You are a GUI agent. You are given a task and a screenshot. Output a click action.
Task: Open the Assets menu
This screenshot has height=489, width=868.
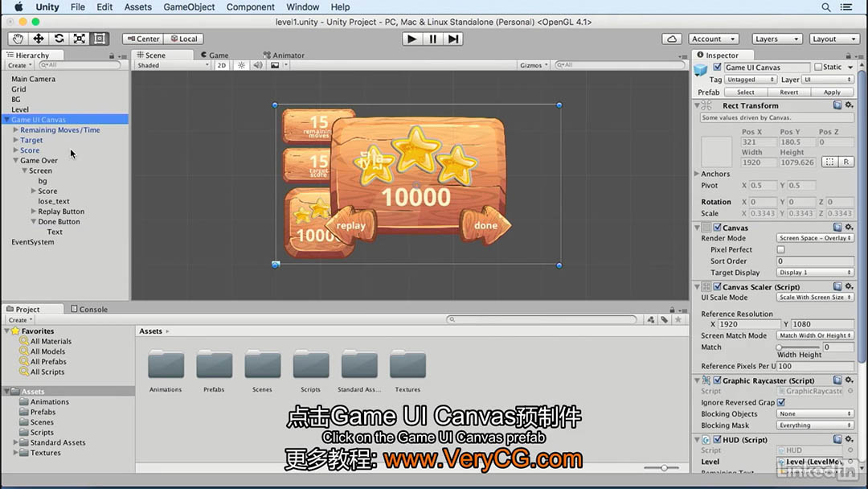click(138, 7)
